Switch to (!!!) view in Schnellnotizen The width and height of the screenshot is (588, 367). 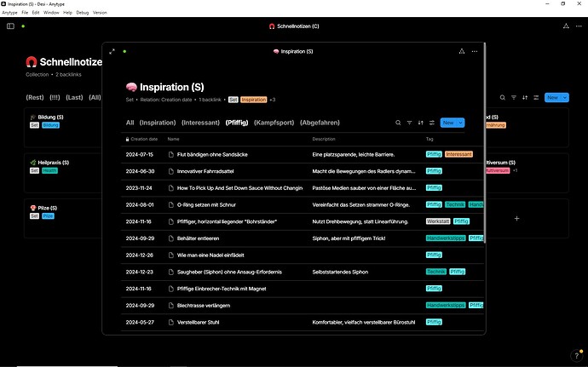click(55, 97)
